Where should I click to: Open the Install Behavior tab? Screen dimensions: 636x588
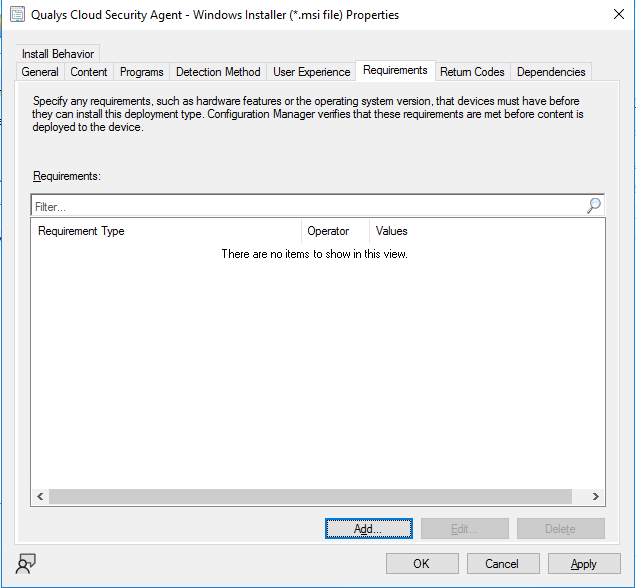59,54
